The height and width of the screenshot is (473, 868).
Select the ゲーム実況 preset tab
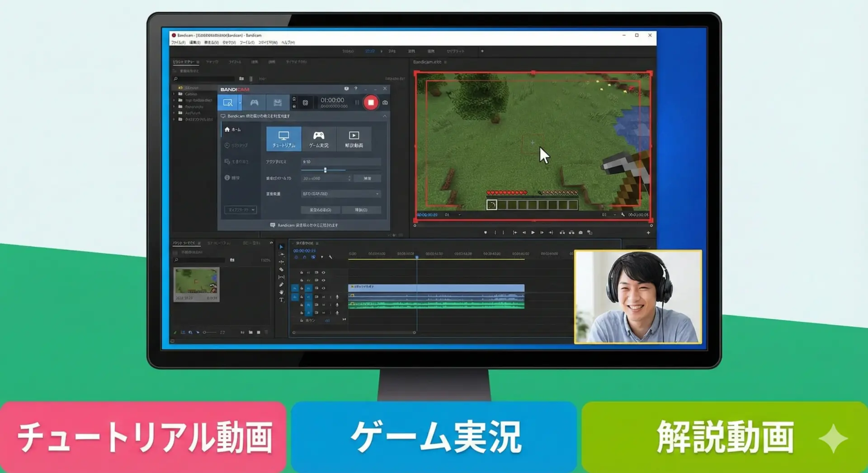tap(319, 139)
